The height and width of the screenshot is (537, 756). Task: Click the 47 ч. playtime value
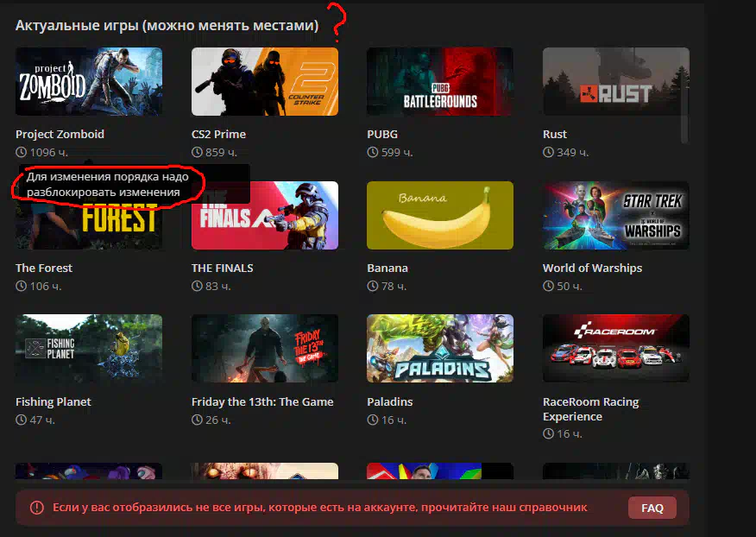[42, 420]
